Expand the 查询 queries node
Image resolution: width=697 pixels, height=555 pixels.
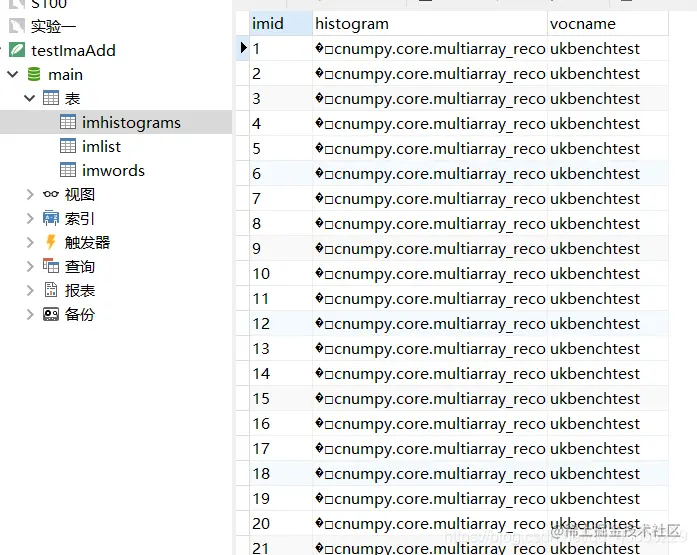30,266
